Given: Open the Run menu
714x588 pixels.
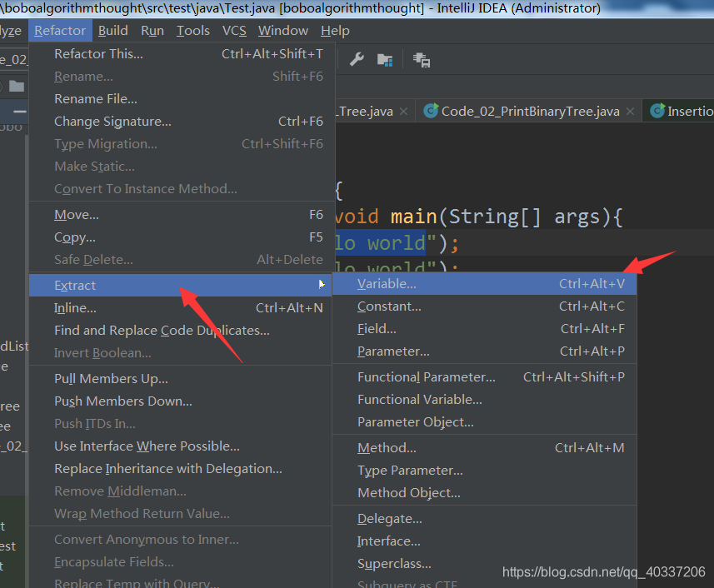Looking at the screenshot, I should [x=152, y=31].
